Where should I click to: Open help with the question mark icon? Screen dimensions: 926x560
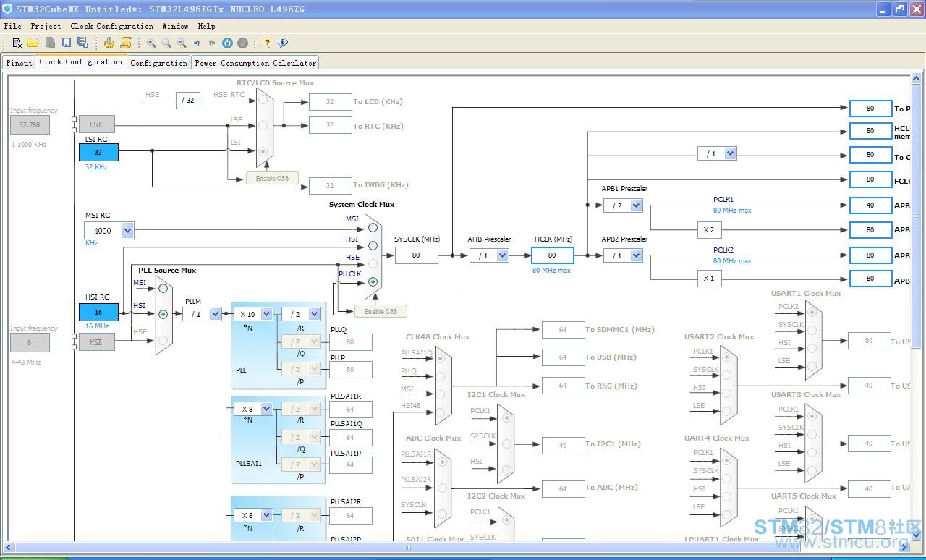267,43
